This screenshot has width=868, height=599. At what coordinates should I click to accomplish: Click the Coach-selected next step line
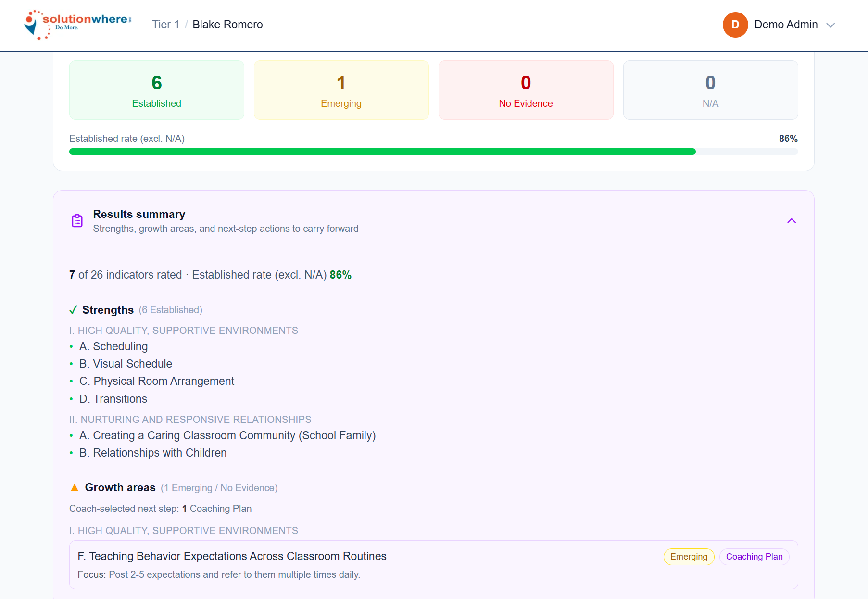click(x=161, y=509)
